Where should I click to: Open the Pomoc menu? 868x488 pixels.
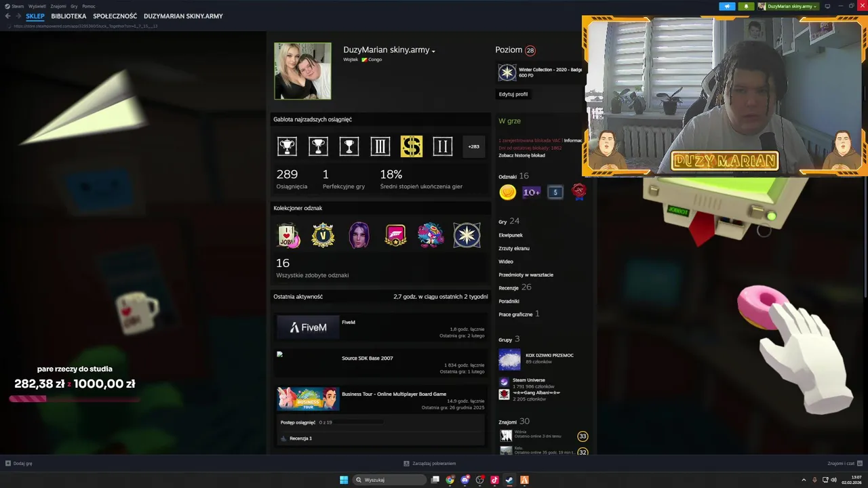[89, 6]
